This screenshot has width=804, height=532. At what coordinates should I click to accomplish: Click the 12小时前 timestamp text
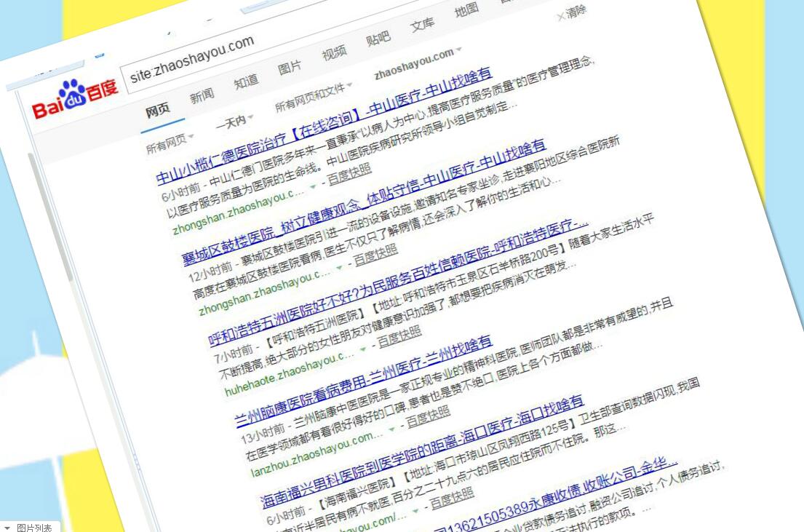point(210,272)
